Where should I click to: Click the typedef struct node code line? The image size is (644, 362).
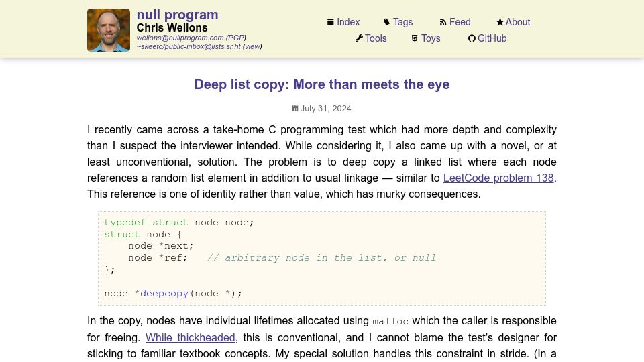pyautogui.click(x=178, y=223)
